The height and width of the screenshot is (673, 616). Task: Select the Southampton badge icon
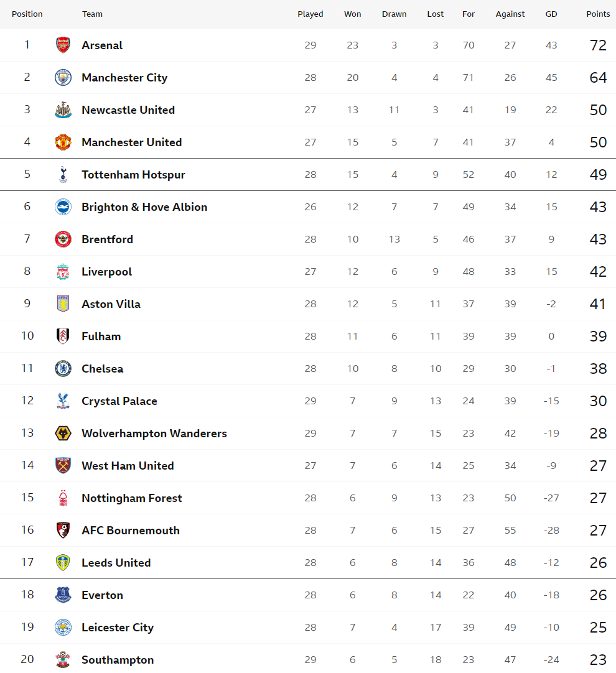point(63,660)
